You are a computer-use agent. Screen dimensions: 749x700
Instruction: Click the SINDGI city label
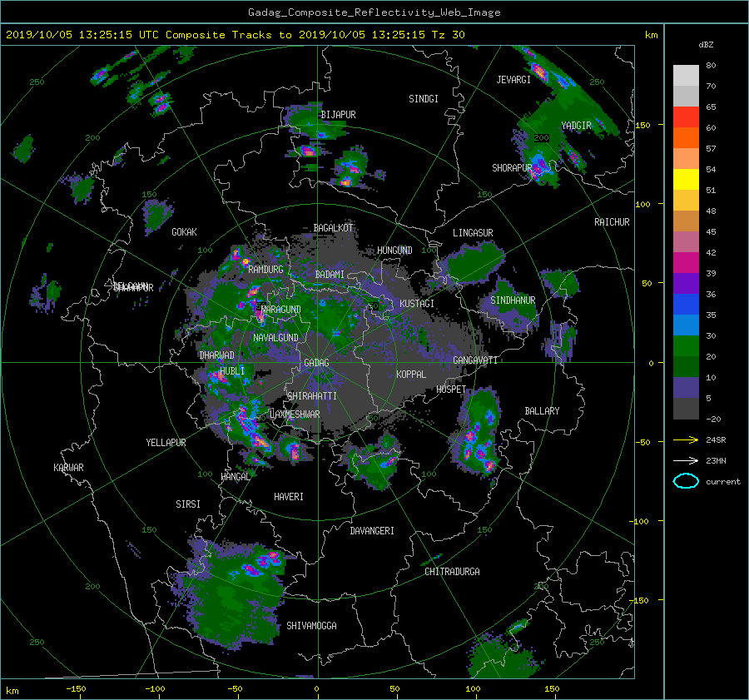point(424,99)
